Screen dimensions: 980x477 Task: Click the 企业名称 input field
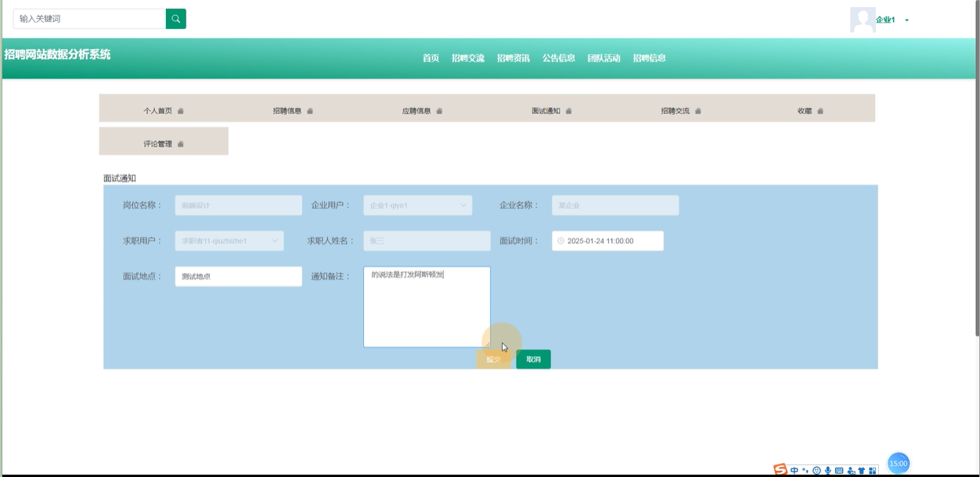[x=615, y=206]
